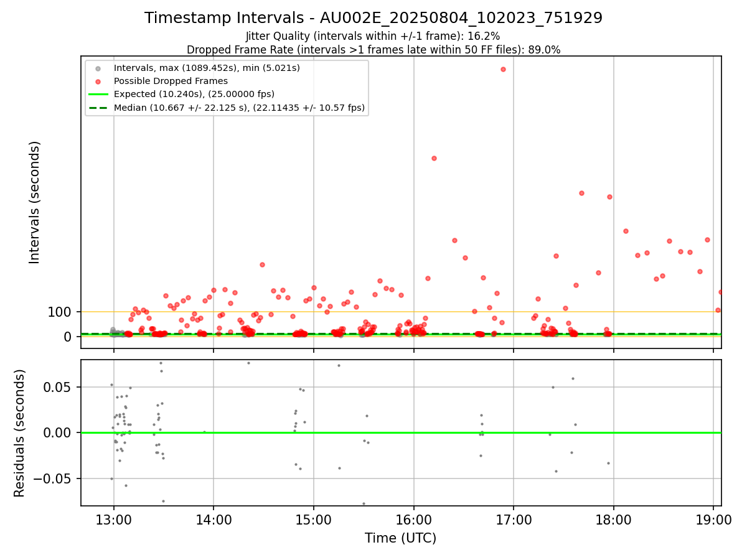This screenshot has height=560, width=747.
Task: Click the '0' tick label on the intervals axis
Action: tap(68, 337)
